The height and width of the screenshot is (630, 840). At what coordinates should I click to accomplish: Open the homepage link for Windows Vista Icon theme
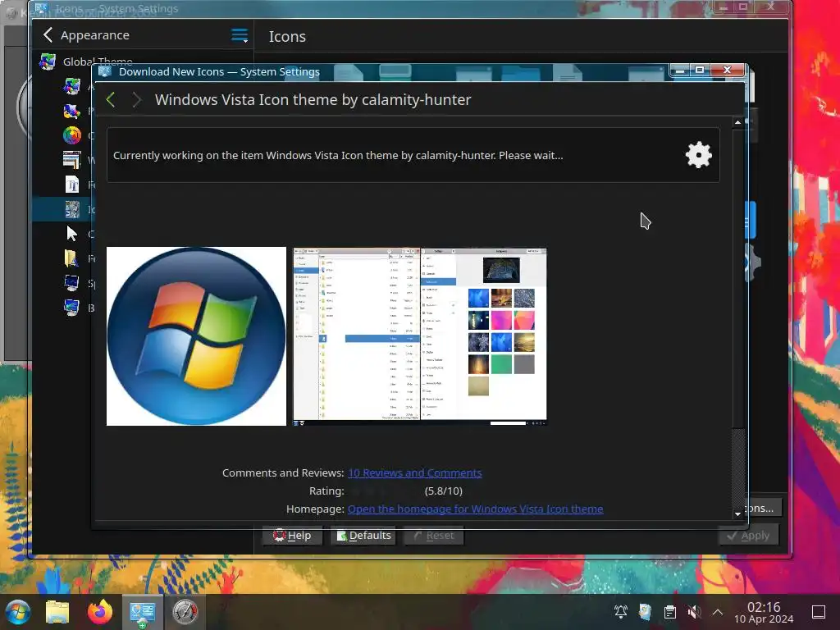click(475, 509)
